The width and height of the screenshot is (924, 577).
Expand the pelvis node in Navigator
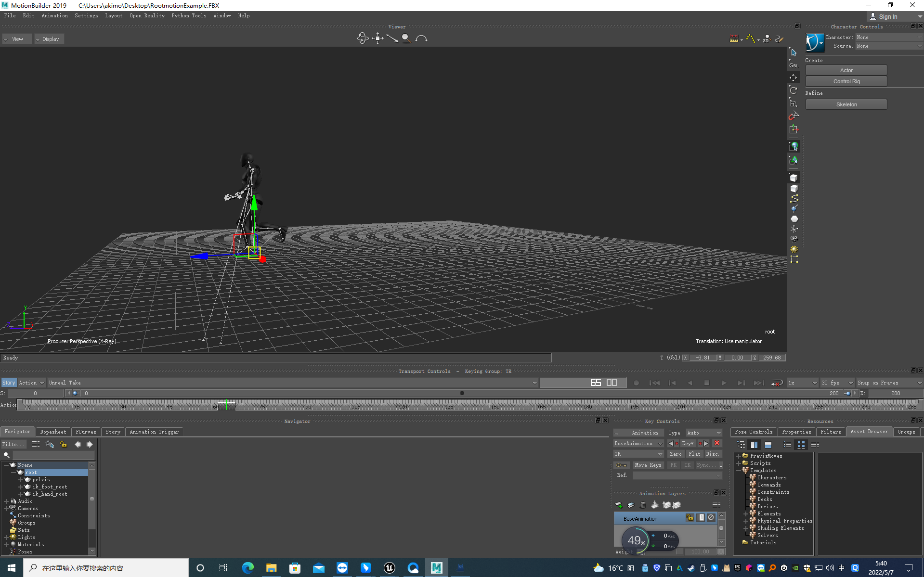21,480
